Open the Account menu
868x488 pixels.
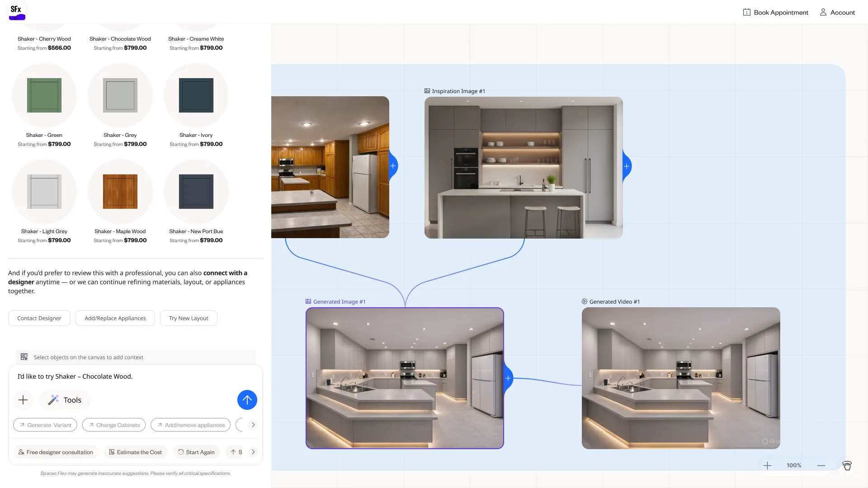click(837, 12)
